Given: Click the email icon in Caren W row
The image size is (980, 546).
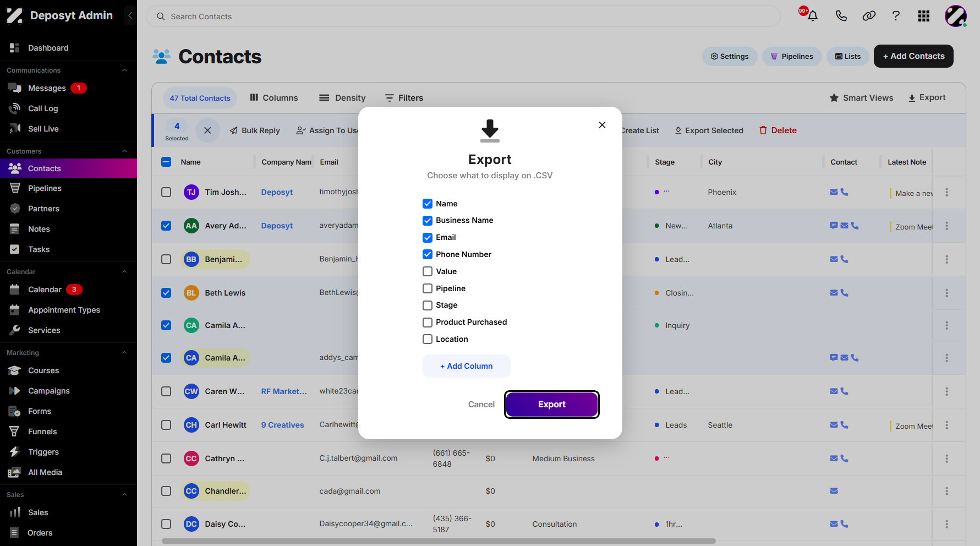Looking at the screenshot, I should coord(834,391).
